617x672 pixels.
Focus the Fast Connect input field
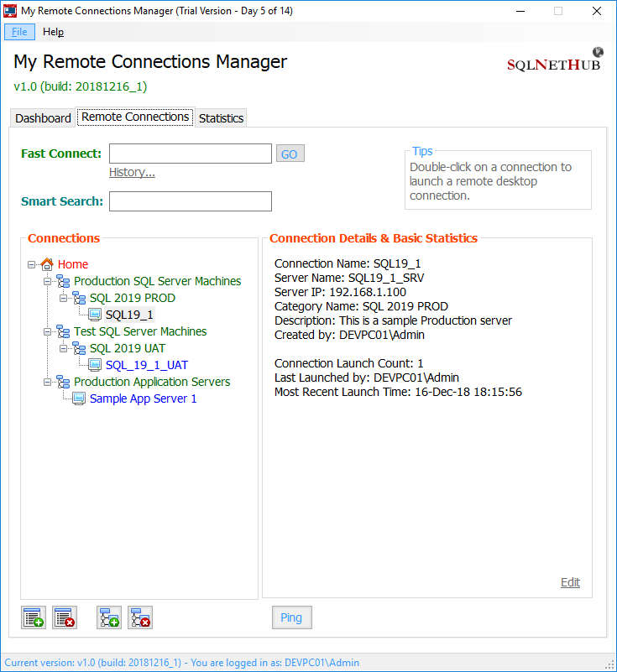(191, 154)
